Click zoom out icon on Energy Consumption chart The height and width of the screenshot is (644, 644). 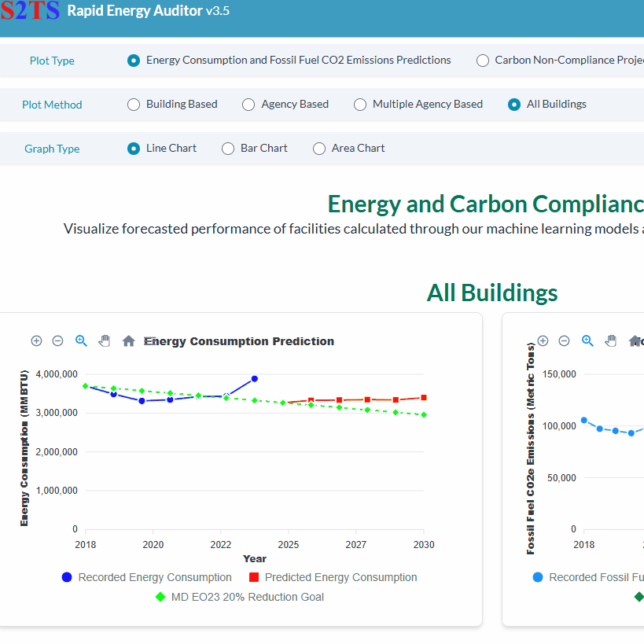click(x=57, y=340)
